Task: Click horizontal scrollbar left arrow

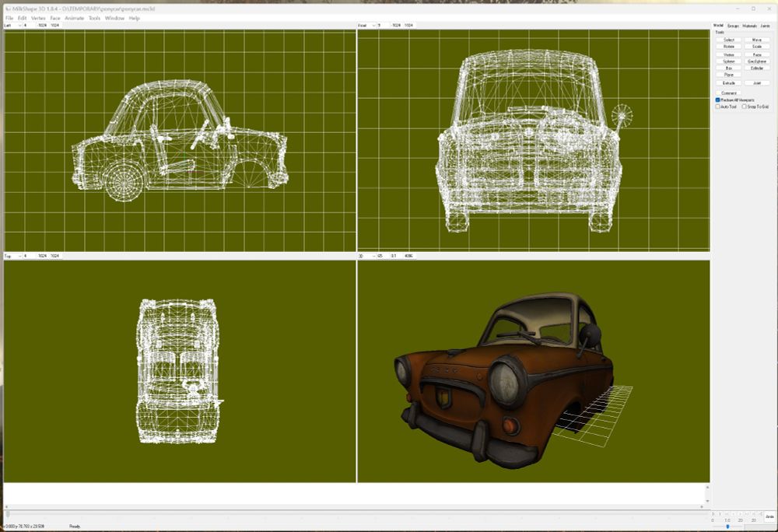Action: (x=6, y=506)
